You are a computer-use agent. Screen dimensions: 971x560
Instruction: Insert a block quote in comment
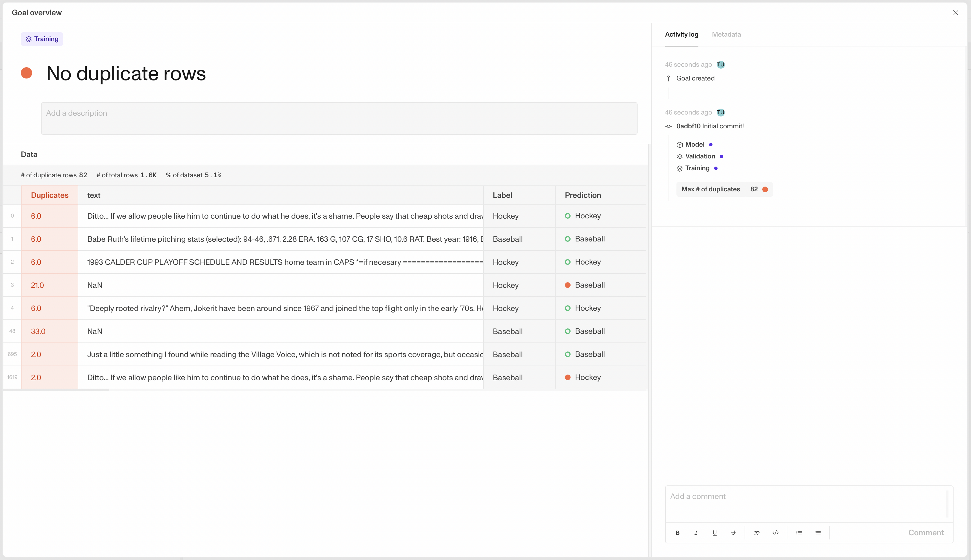pyautogui.click(x=757, y=533)
